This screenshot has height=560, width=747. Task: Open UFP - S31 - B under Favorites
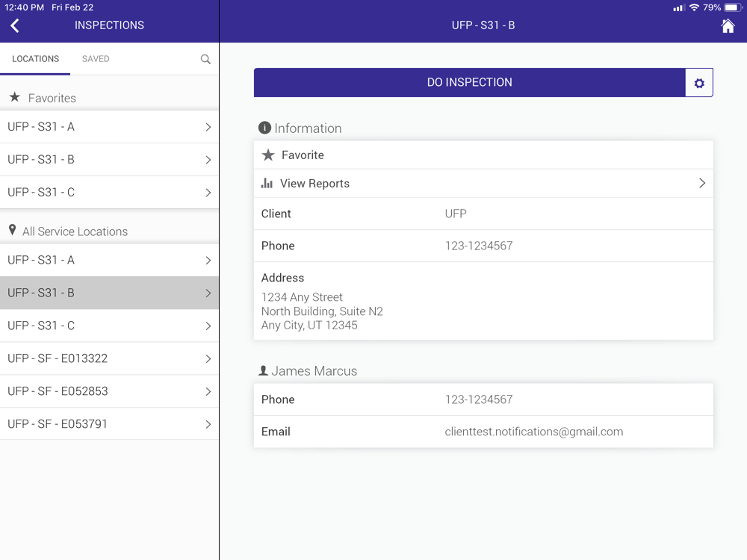[109, 160]
